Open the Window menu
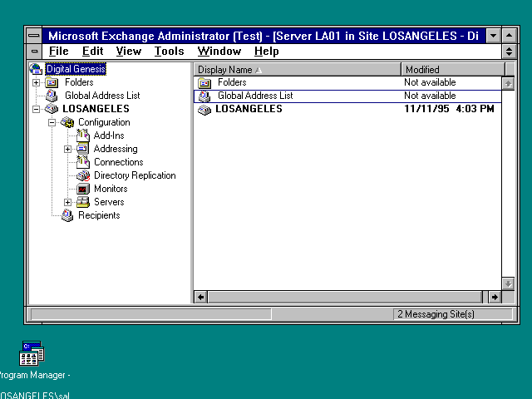The height and width of the screenshot is (399, 532). [219, 52]
